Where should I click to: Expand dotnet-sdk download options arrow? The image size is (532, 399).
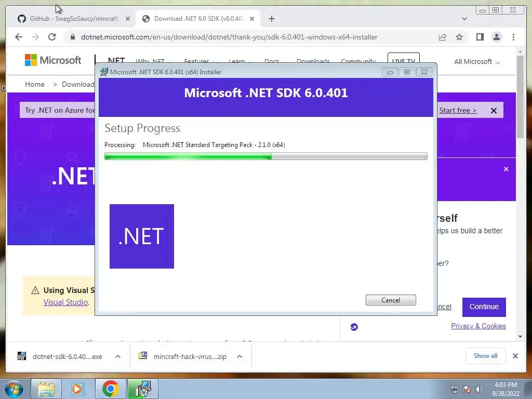tap(118, 356)
